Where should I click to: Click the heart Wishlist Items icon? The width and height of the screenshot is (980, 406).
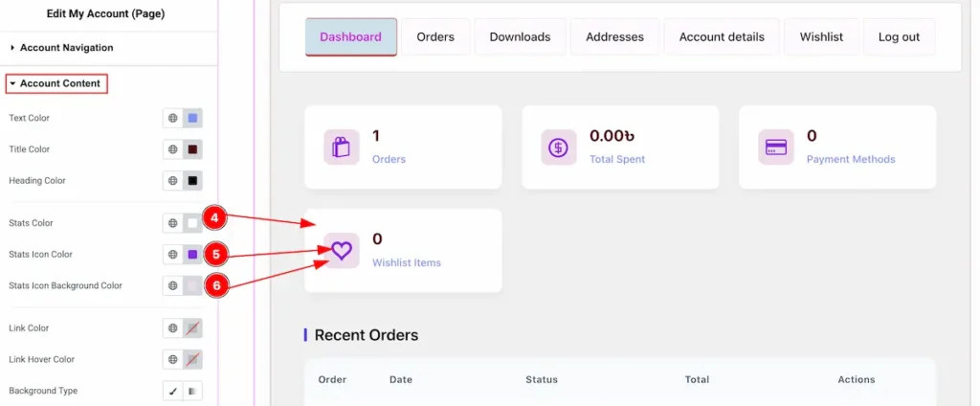pyautogui.click(x=342, y=250)
